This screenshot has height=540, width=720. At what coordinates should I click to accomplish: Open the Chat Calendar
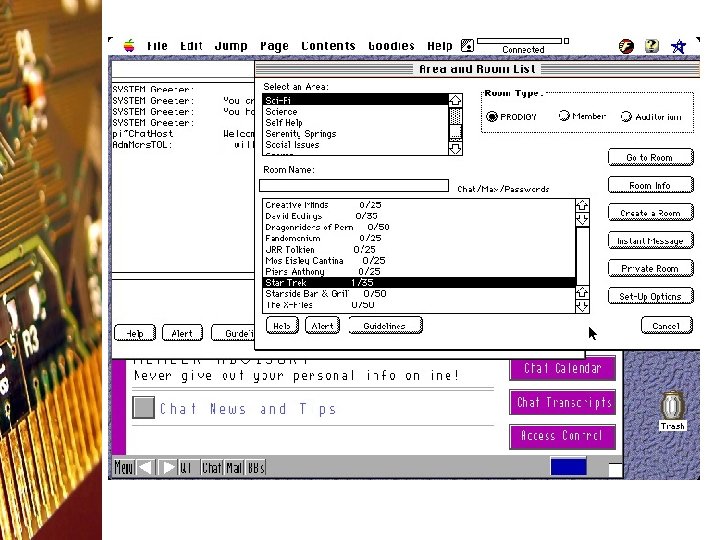click(562, 368)
